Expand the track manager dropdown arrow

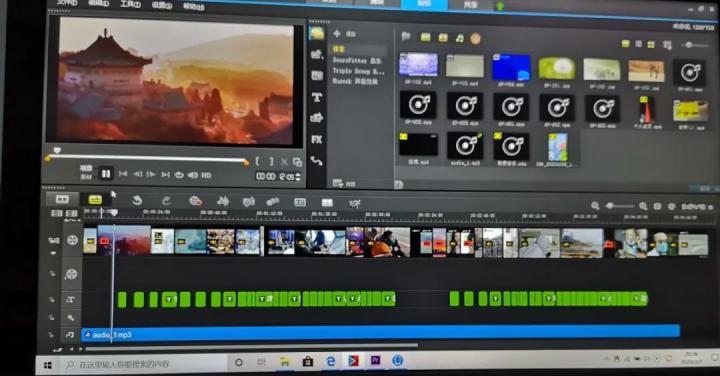coord(53,253)
